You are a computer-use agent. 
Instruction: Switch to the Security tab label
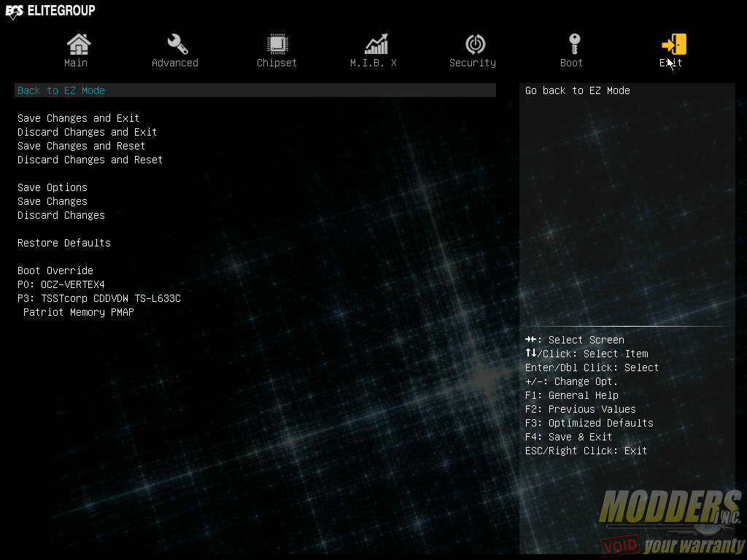click(473, 63)
